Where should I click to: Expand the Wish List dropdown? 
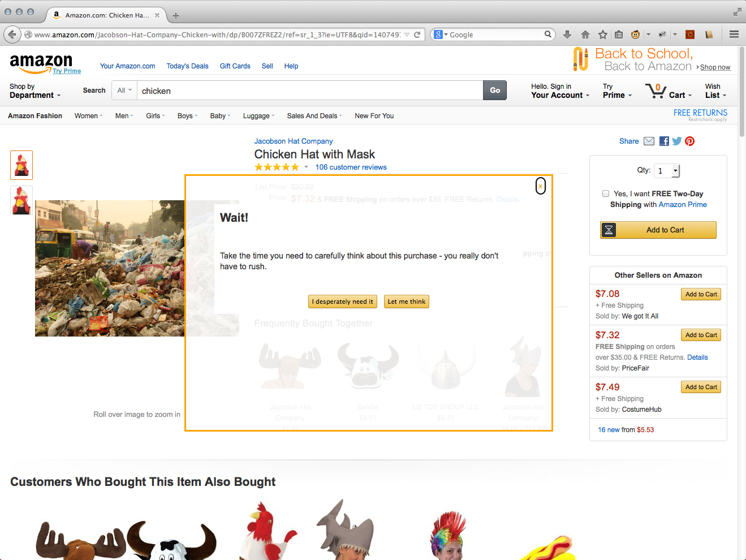(x=715, y=91)
